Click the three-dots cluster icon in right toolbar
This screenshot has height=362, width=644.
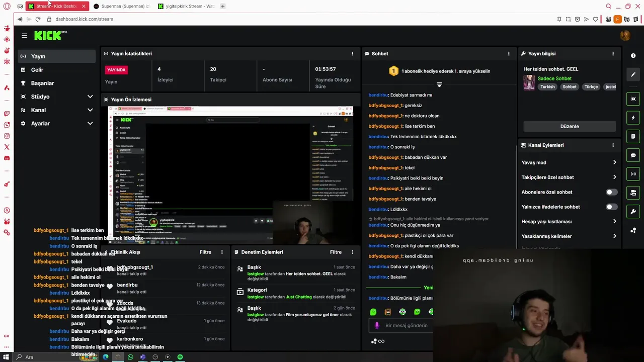point(633,230)
